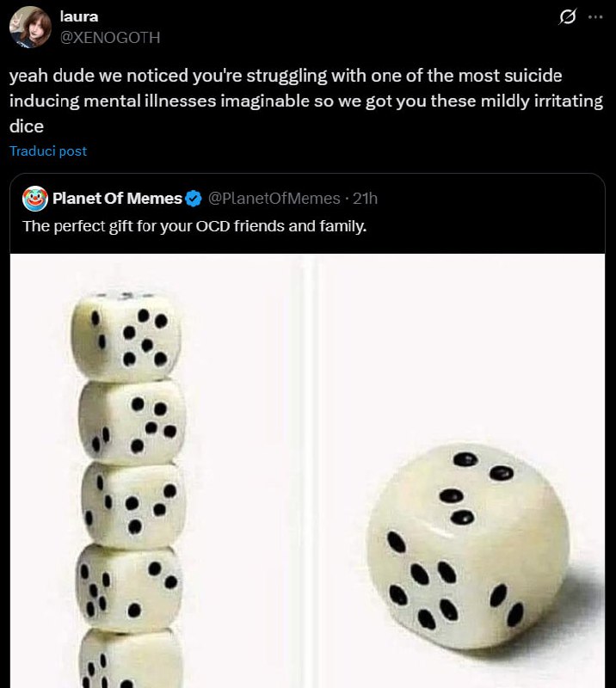Click Traduci post to translate the tweet

[x=47, y=150]
